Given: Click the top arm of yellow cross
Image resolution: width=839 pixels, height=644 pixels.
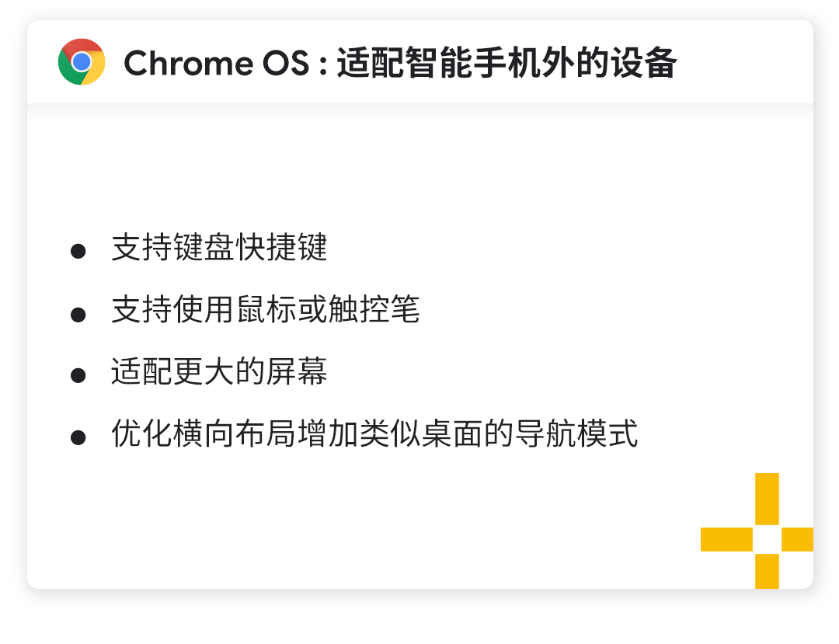Looking at the screenshot, I should click(x=767, y=499).
